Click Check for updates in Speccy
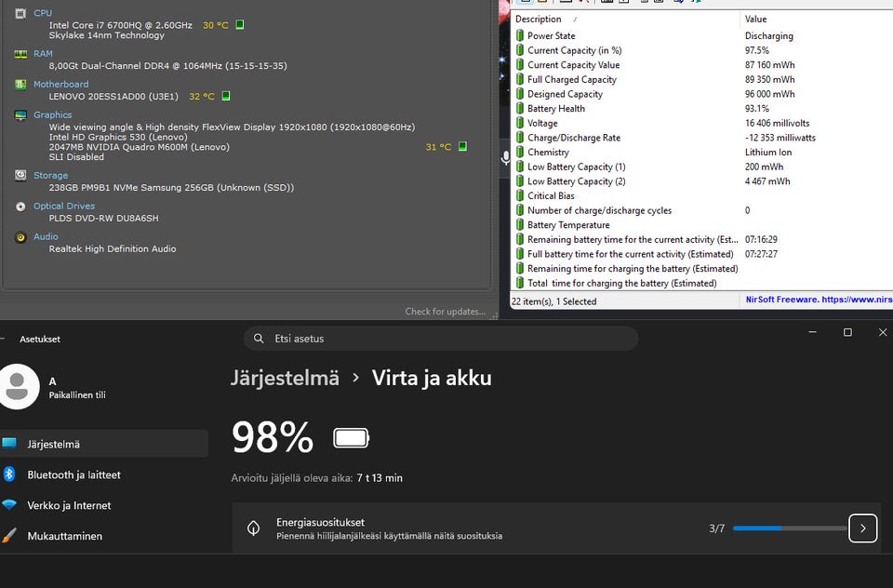 coord(446,311)
